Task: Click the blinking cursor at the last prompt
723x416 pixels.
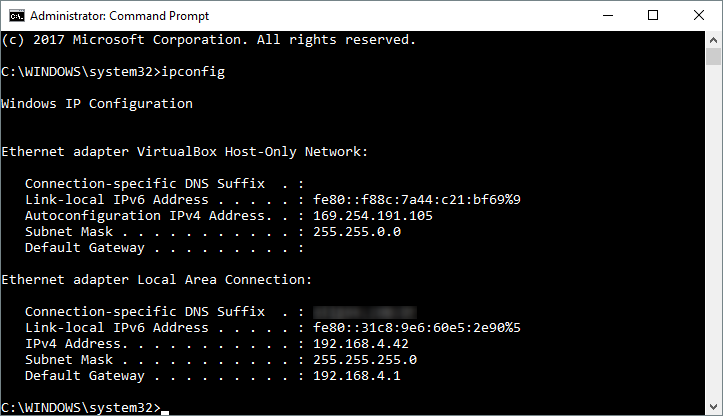Action: pyautogui.click(x=166, y=409)
